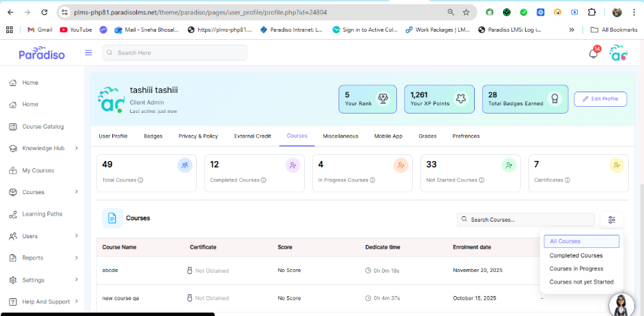
Task: Click the notification bell icon
Action: pos(593,54)
